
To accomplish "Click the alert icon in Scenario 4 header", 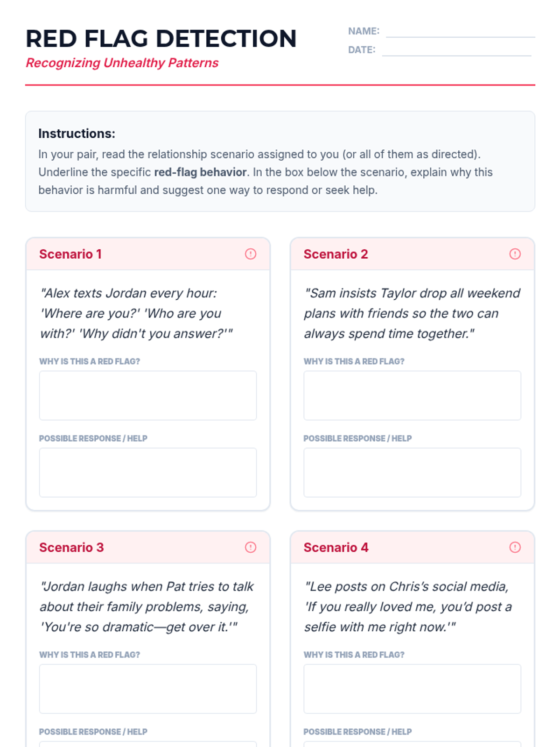I will (515, 547).
